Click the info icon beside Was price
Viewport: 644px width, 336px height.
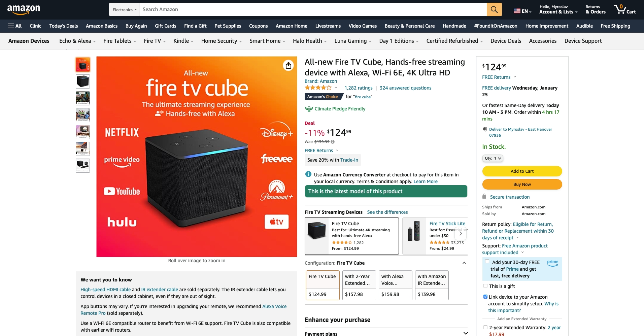pyautogui.click(x=333, y=142)
